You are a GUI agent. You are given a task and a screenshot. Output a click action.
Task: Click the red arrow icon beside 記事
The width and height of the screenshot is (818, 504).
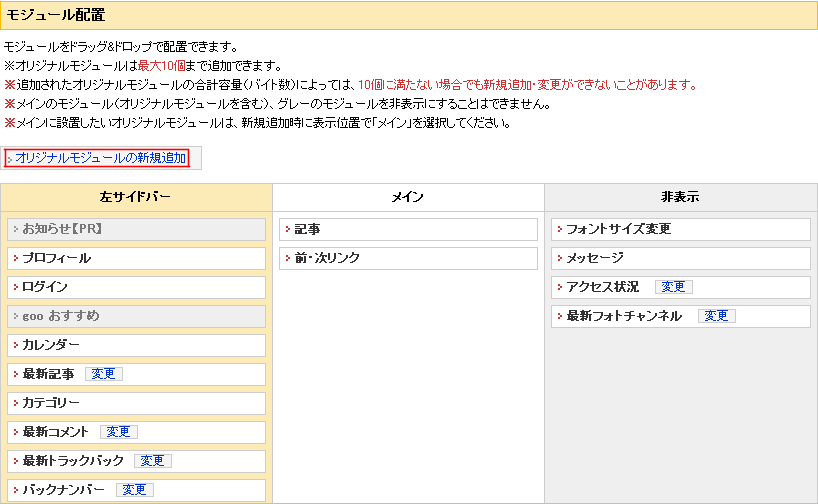(x=287, y=229)
